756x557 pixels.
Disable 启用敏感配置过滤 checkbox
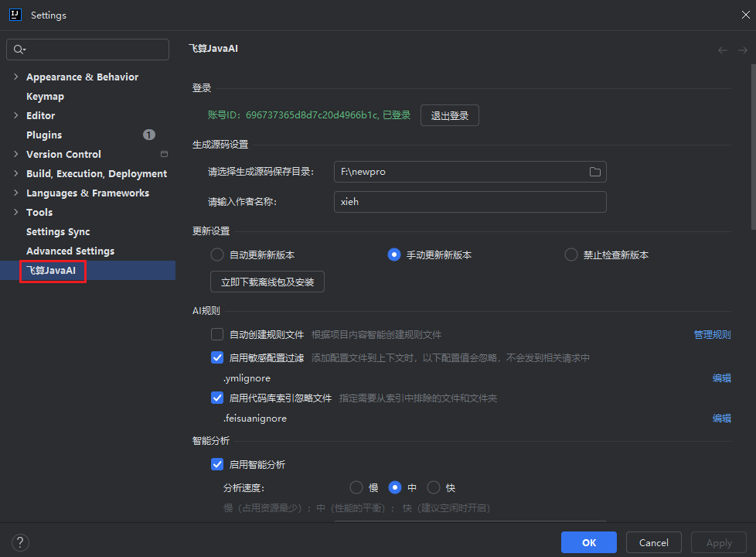[217, 357]
